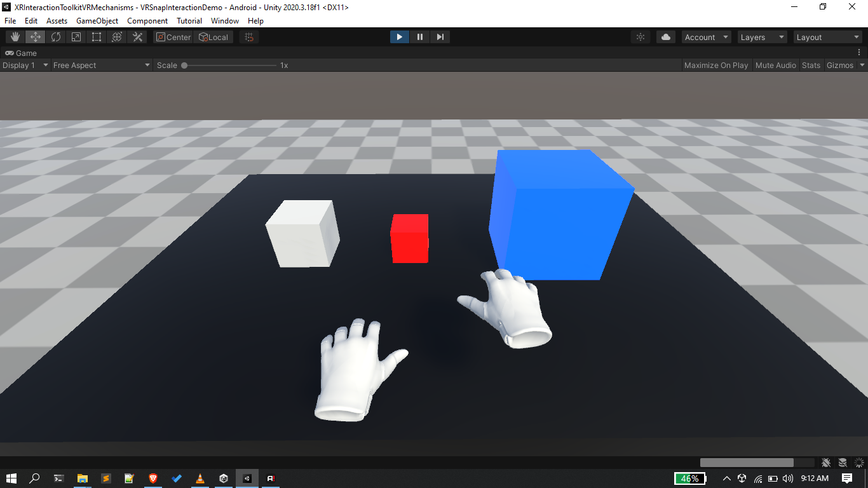Screen dimensions: 868x488
Task: Open the Free Aspect dropdown
Action: point(102,65)
